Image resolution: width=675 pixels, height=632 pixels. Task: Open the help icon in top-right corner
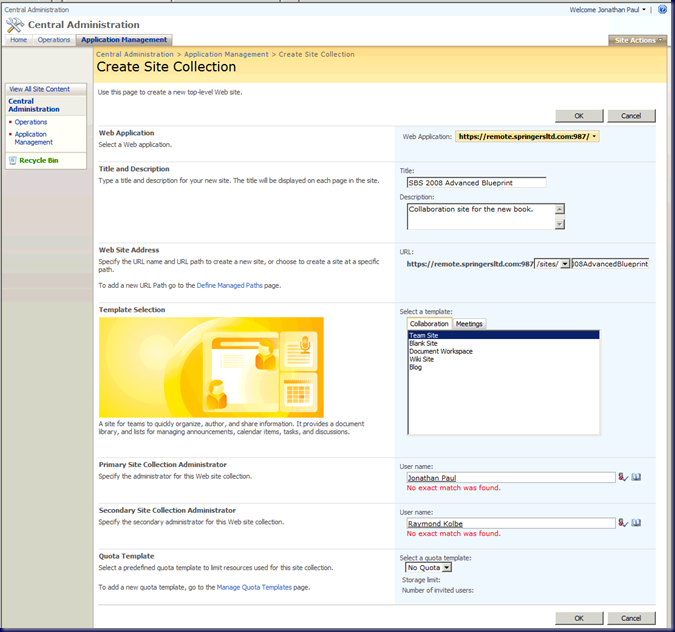tap(663, 9)
